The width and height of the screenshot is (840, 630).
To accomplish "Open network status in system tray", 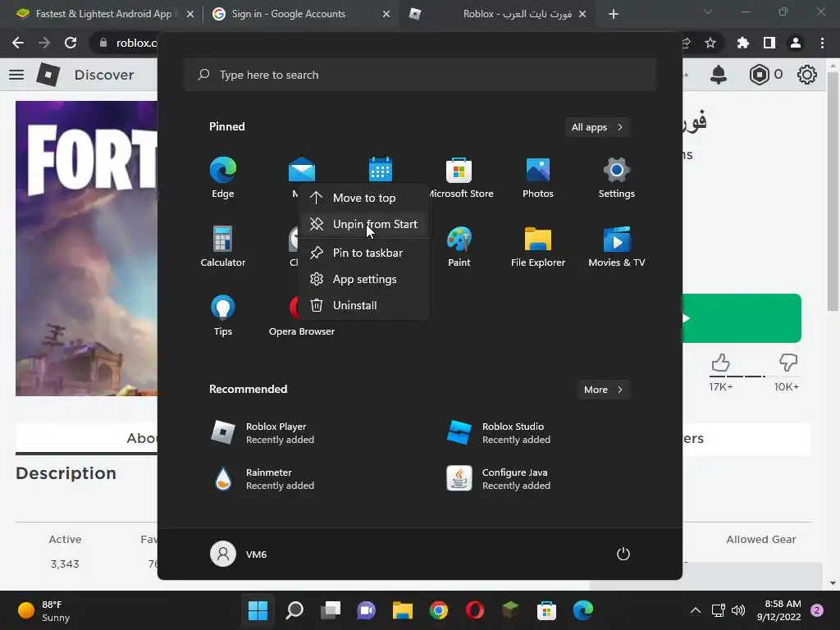I will pos(718,610).
